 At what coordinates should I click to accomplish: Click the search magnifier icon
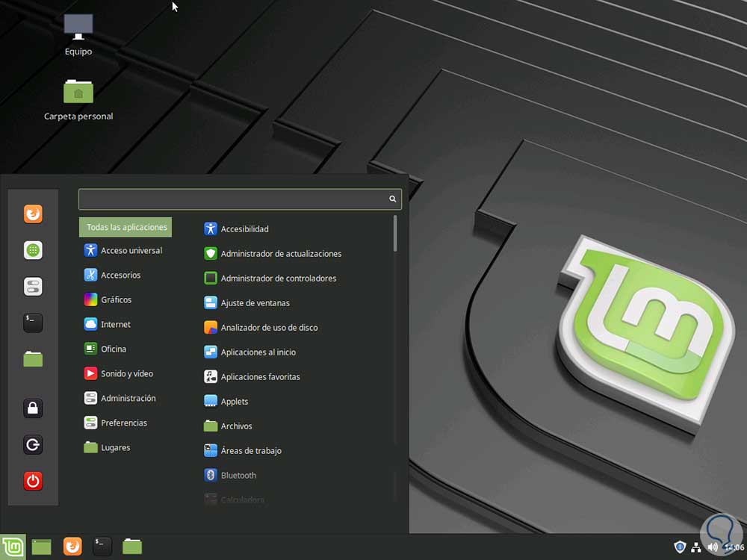coord(393,199)
